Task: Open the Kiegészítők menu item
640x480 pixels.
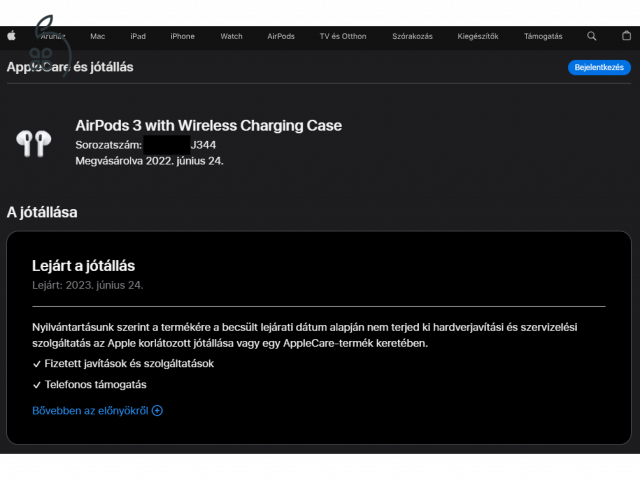Action: [x=478, y=36]
